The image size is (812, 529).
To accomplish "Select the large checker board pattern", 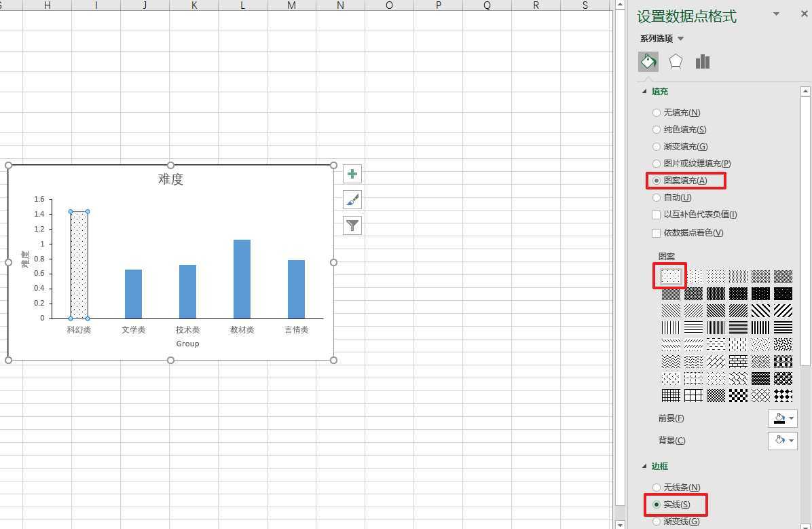I will (x=738, y=396).
